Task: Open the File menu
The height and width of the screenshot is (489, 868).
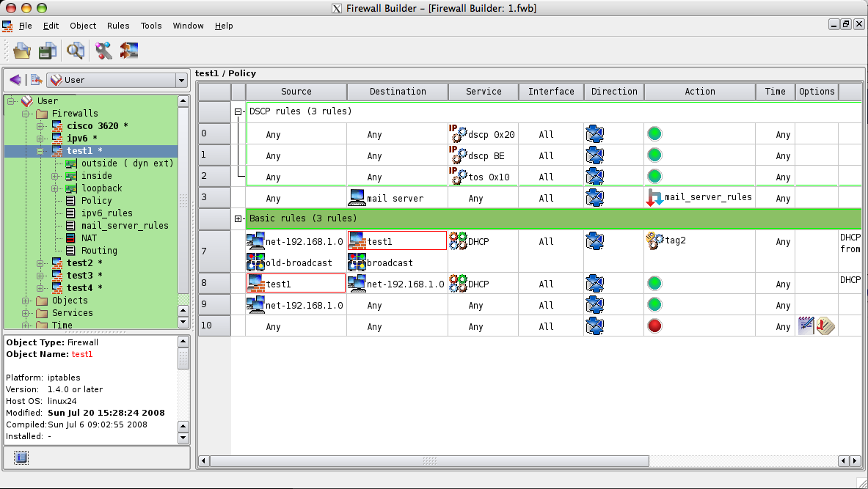Action: pyautogui.click(x=26, y=26)
